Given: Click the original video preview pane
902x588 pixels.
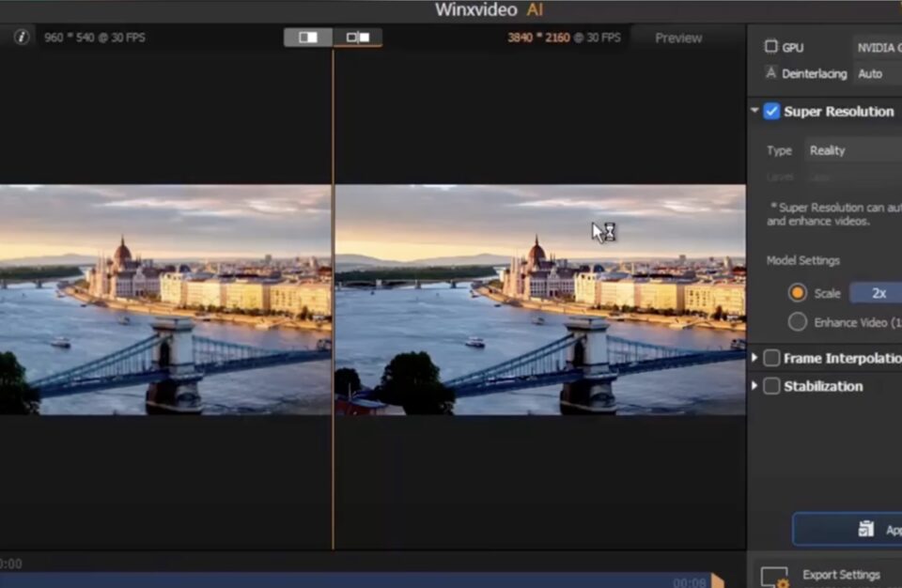Looking at the screenshot, I should pos(165,300).
